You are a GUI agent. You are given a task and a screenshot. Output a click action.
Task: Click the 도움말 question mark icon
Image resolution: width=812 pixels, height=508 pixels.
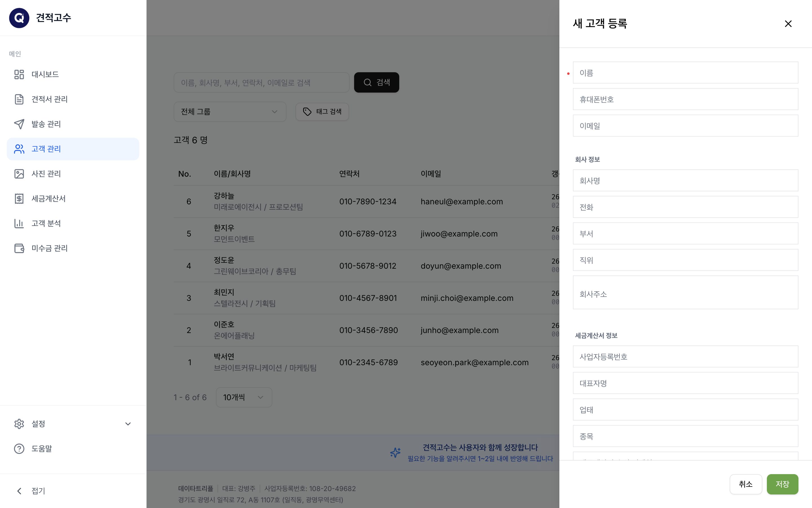click(19, 448)
